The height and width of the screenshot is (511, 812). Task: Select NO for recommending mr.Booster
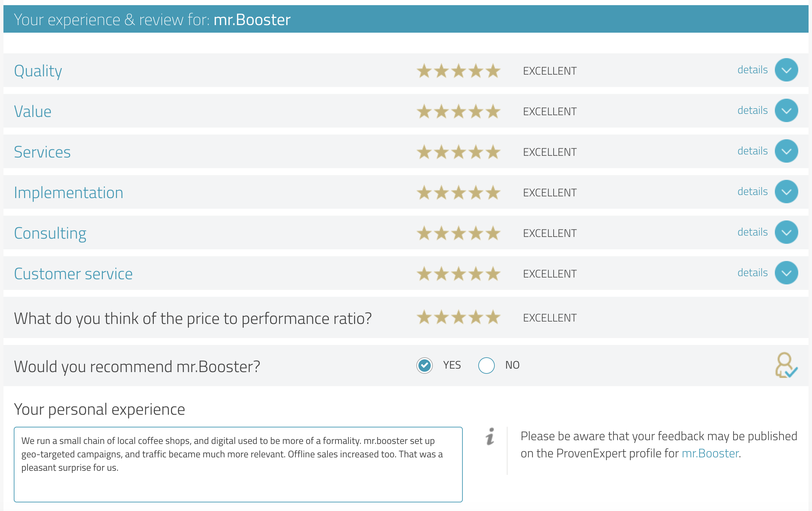(x=487, y=365)
